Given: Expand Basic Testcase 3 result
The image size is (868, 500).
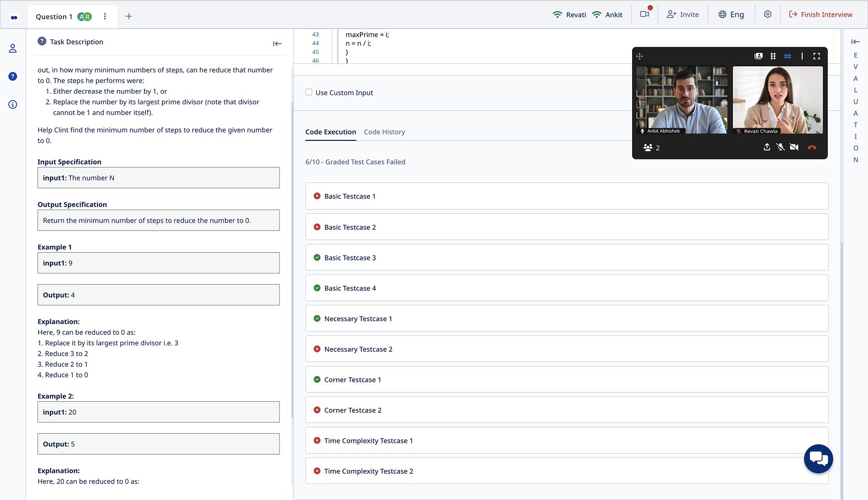Looking at the screenshot, I should click(567, 258).
